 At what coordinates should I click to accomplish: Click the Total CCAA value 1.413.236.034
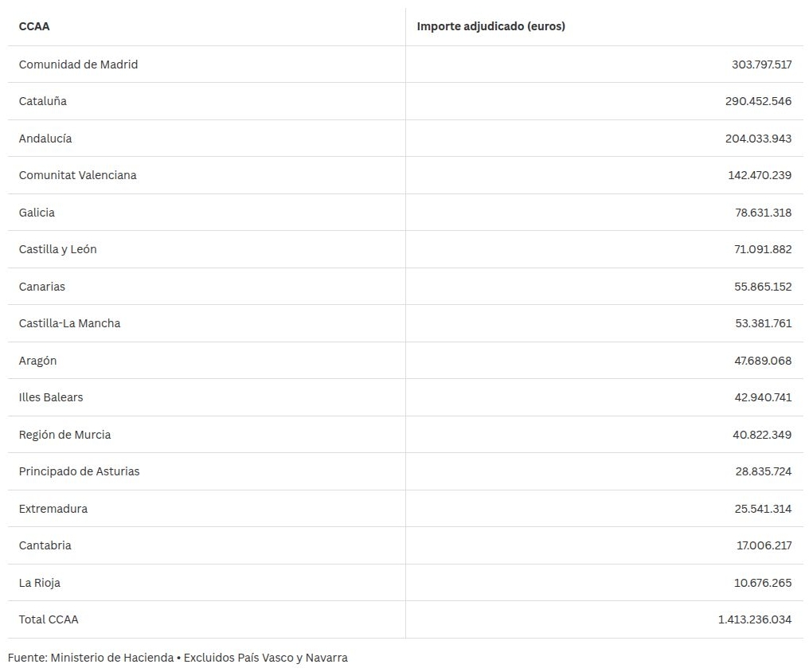pos(754,619)
